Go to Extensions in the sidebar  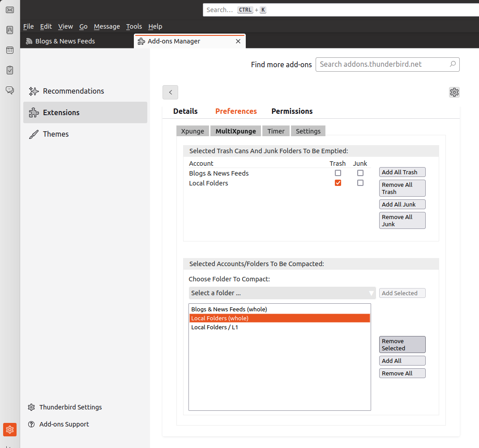[x=85, y=112]
